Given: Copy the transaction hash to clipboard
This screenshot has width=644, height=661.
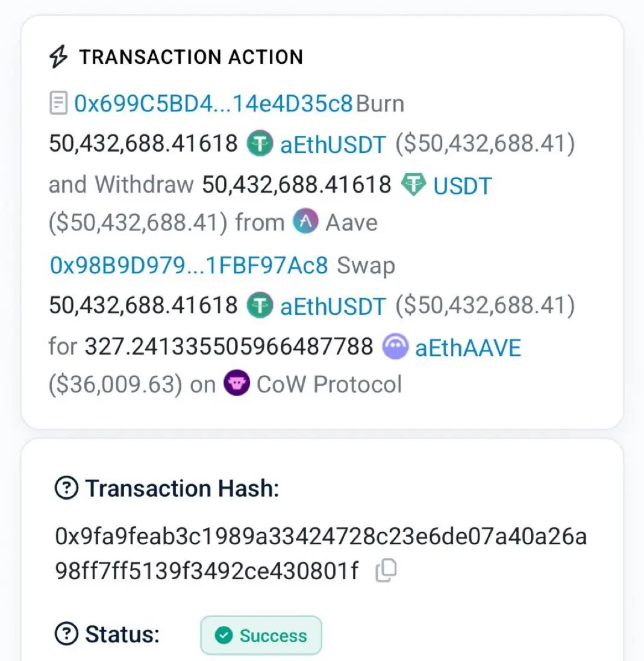Looking at the screenshot, I should click(386, 570).
